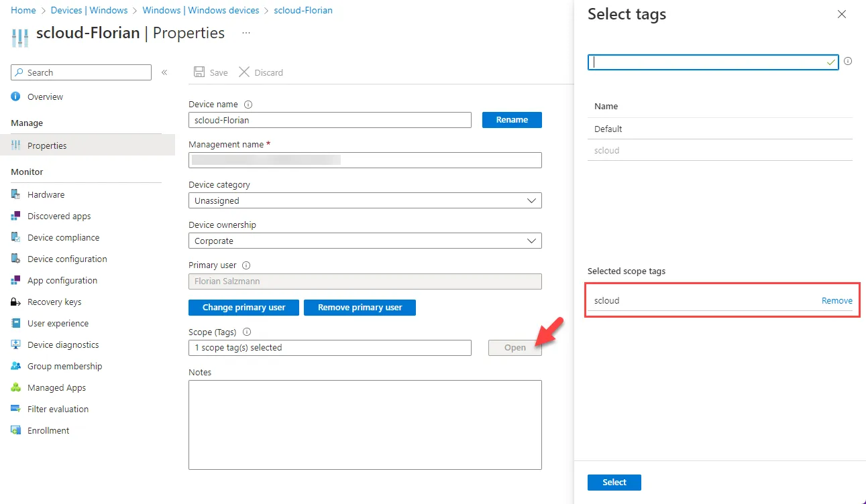Click the Recovery keys lock icon

[x=16, y=302]
